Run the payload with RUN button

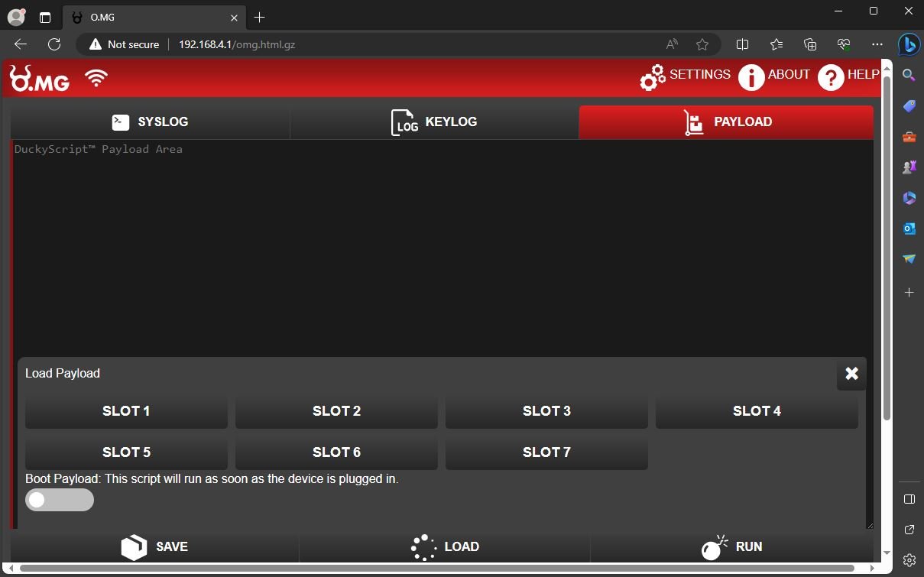732,546
